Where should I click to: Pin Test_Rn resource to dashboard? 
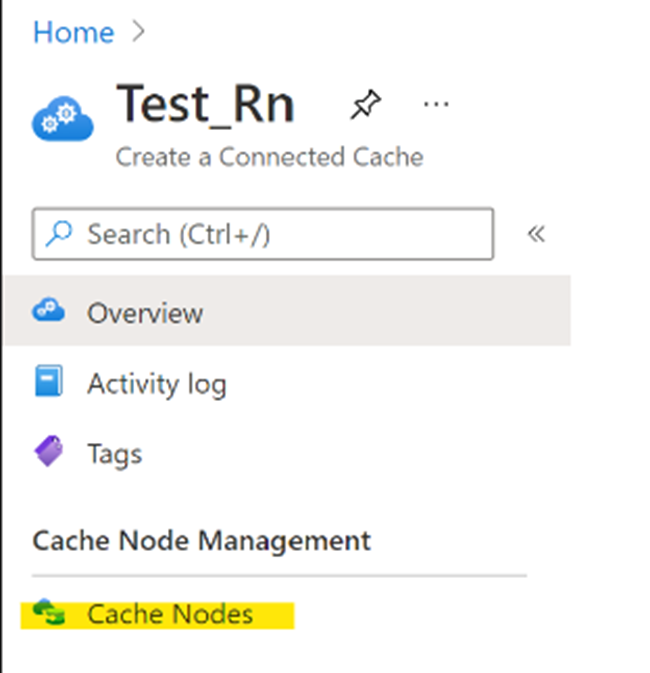point(365,104)
